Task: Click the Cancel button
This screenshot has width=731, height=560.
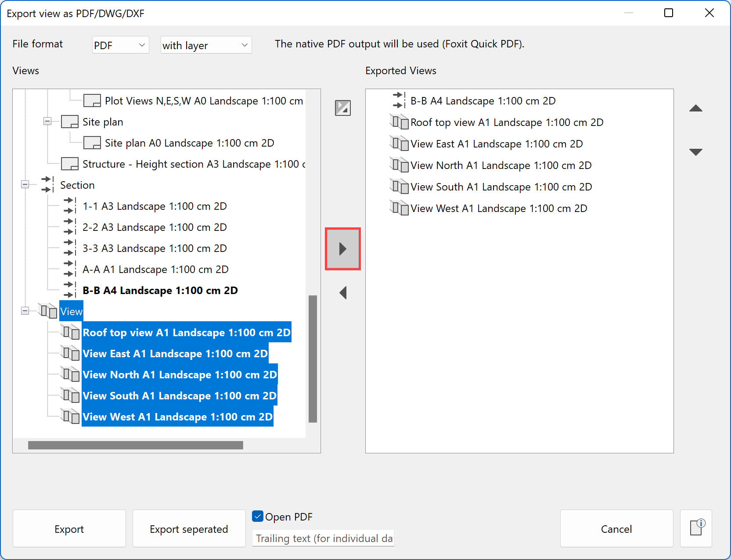Action: (616, 528)
